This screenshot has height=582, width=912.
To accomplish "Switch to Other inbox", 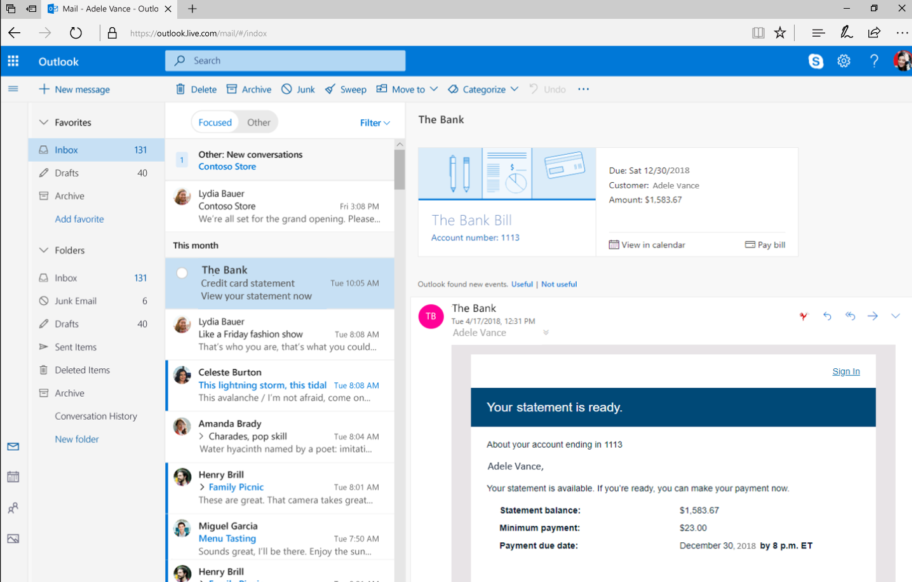I will coord(258,123).
